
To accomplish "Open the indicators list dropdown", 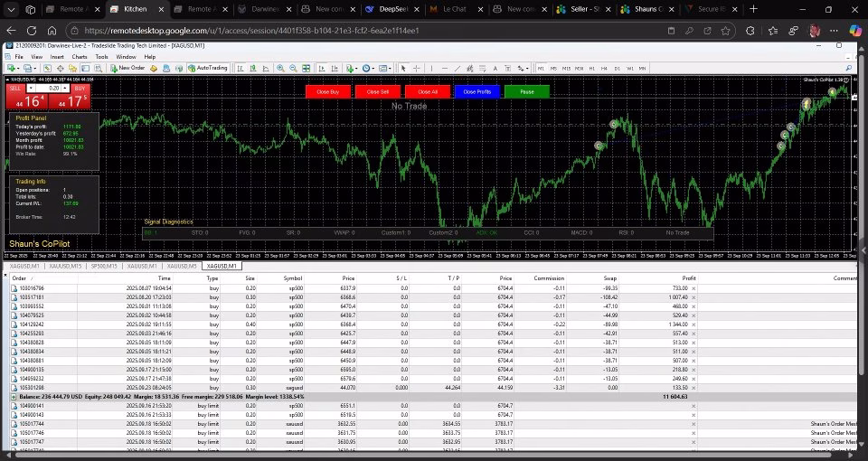I will 351,68.
